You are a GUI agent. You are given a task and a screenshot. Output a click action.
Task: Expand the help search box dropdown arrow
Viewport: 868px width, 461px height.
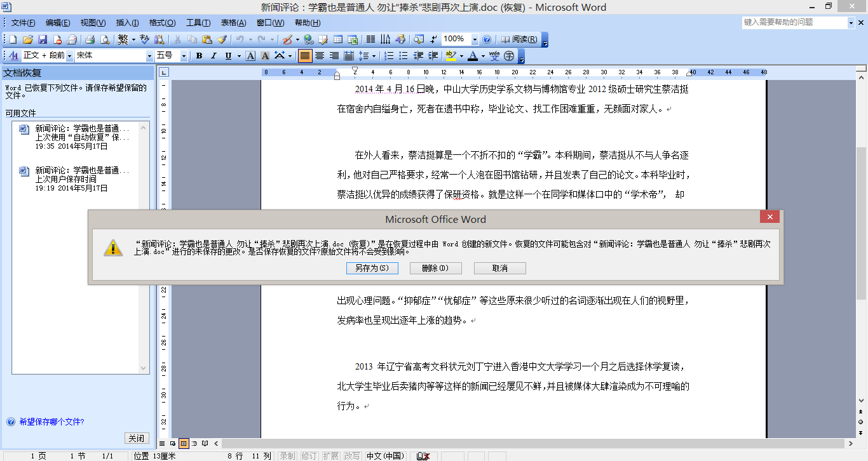(851, 22)
